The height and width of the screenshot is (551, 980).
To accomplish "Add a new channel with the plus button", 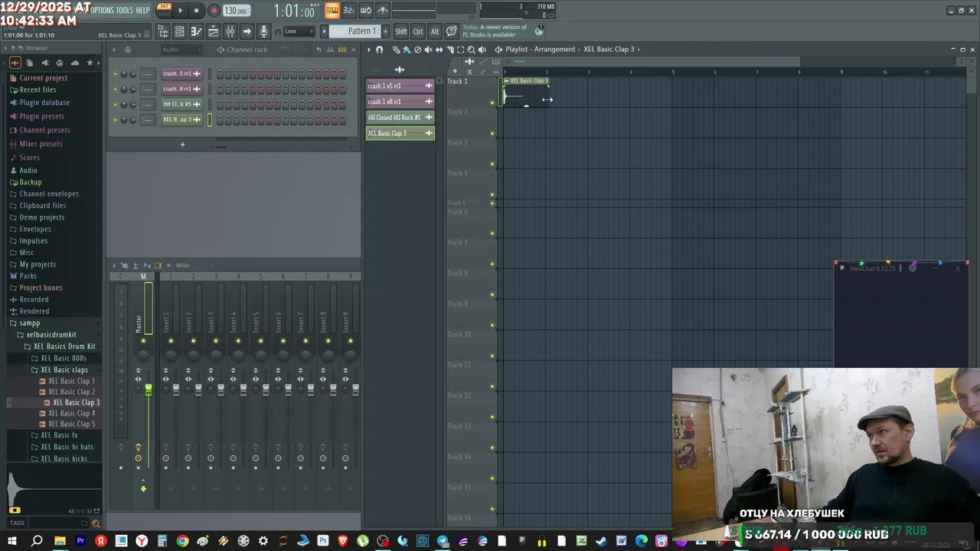I will (x=182, y=145).
